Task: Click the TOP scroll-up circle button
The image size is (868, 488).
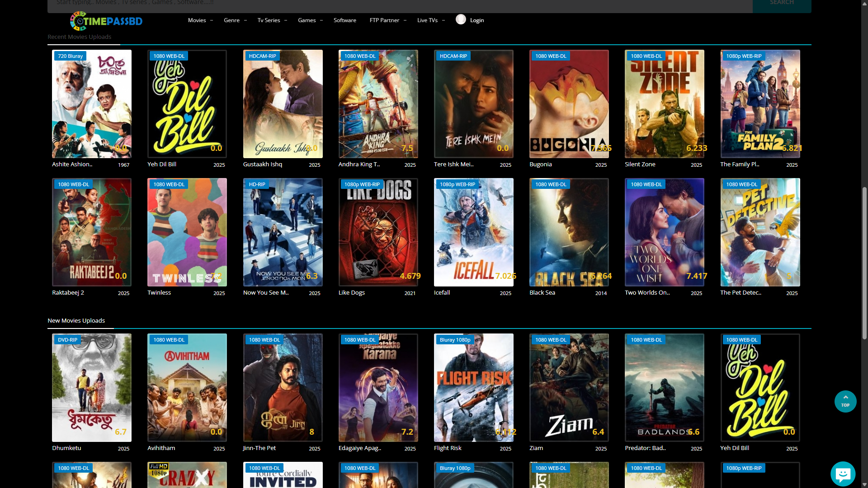Action: pyautogui.click(x=845, y=401)
